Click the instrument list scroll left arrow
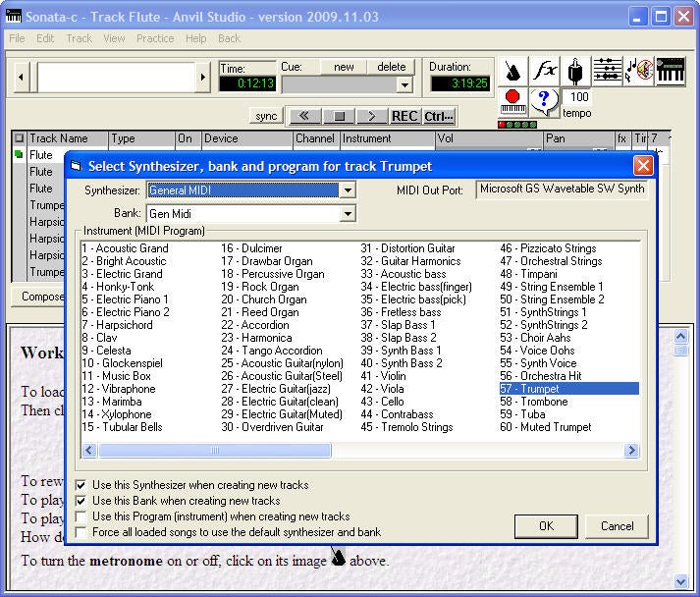 click(x=89, y=450)
